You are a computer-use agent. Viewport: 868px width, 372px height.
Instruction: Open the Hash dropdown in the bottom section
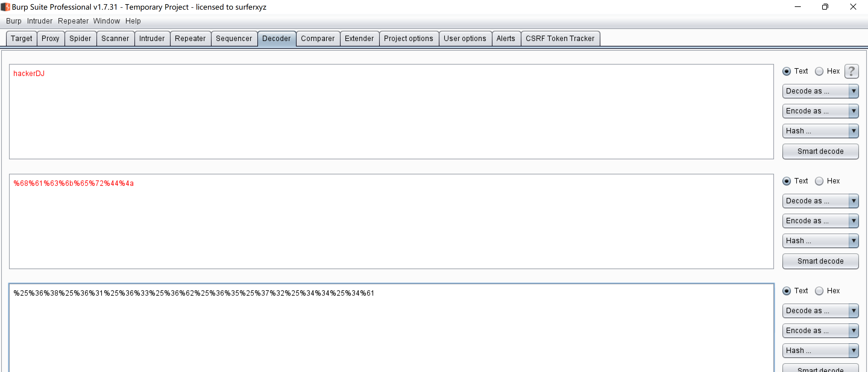click(x=820, y=350)
